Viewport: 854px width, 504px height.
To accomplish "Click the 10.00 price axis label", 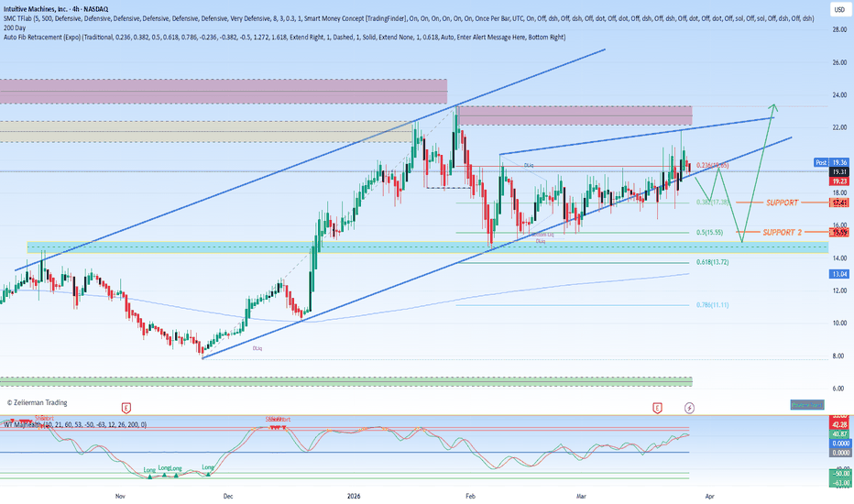I will pos(839,323).
